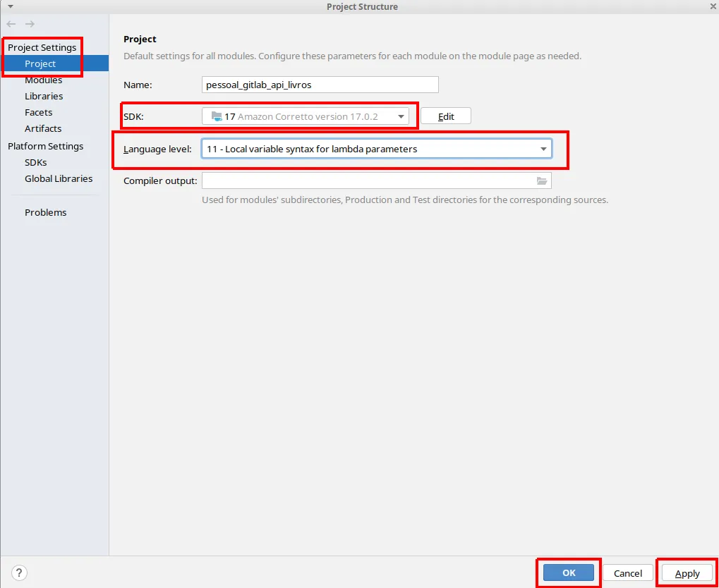
Task: Click the back navigation arrow
Action: coord(11,24)
